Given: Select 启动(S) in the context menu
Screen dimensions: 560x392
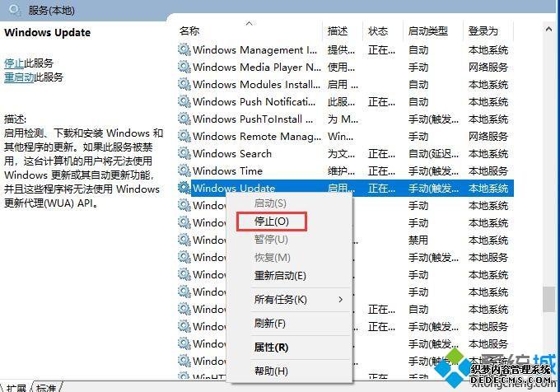Looking at the screenshot, I should (x=270, y=203).
